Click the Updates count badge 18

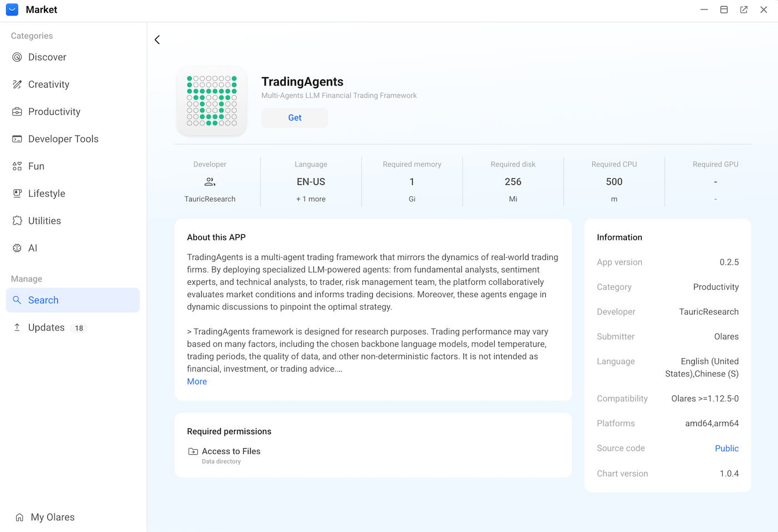pos(79,328)
